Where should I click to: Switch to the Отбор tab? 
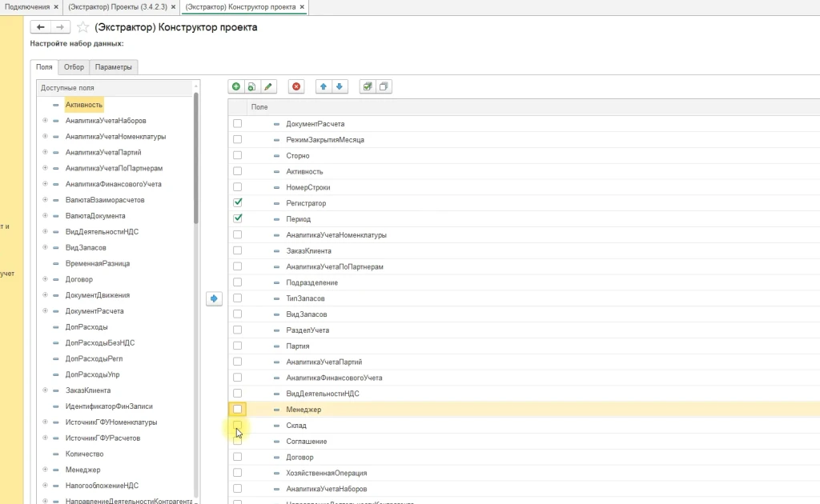pyautogui.click(x=74, y=67)
